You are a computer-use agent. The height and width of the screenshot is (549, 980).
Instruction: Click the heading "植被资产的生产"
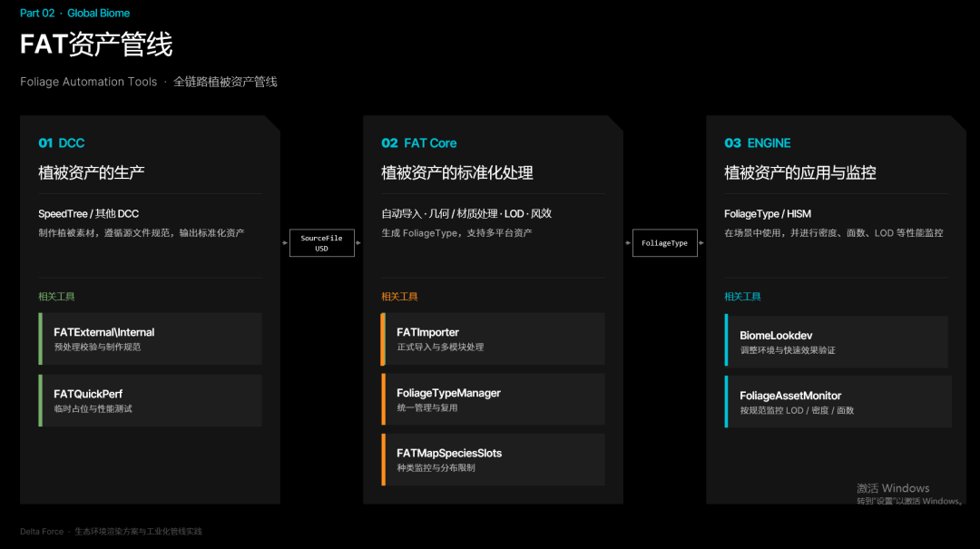point(92,172)
